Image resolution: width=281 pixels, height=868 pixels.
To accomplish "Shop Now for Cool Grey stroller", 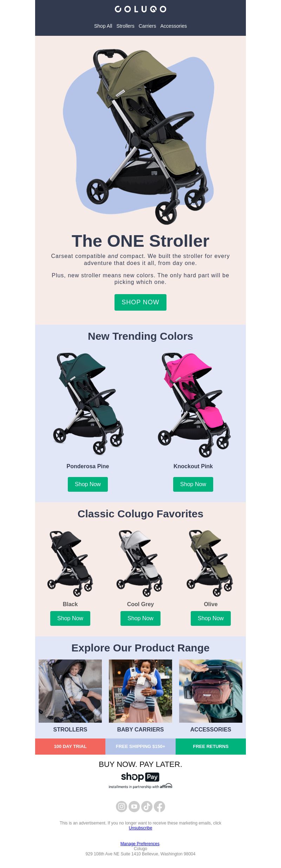I will tap(140, 618).
